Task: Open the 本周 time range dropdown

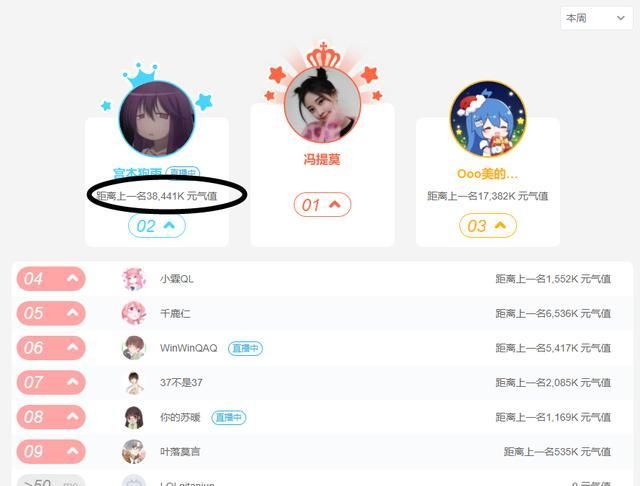Action: click(x=596, y=18)
